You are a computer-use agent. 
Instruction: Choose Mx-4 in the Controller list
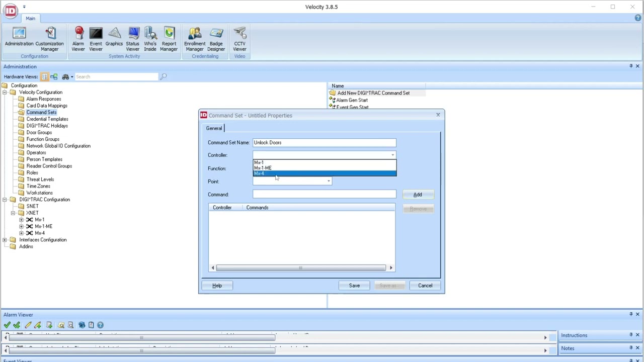click(x=325, y=173)
